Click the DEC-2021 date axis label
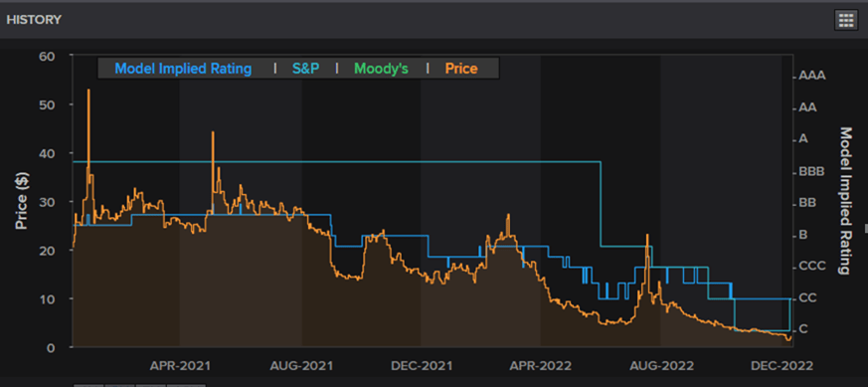 point(422,366)
